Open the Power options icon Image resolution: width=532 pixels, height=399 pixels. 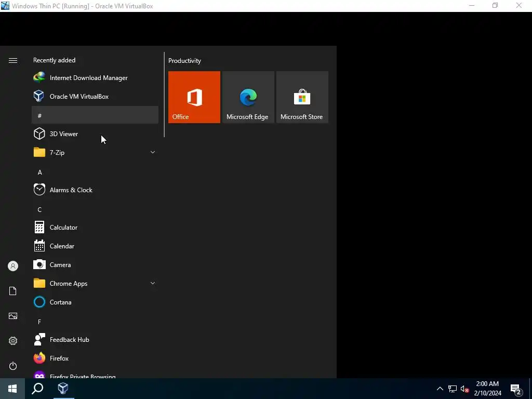point(13,366)
